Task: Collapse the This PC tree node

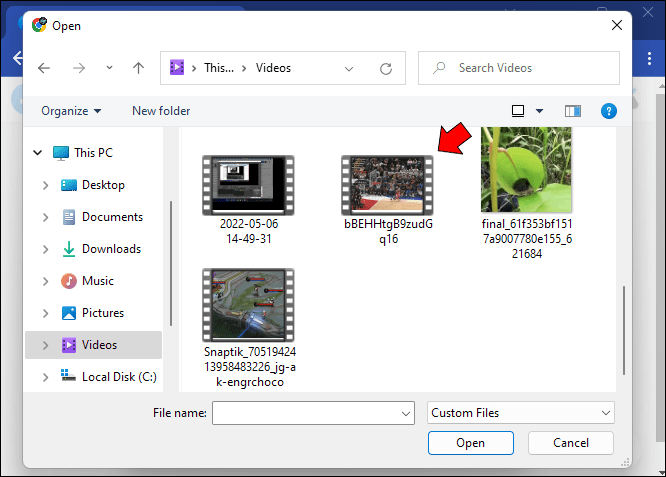Action: (x=38, y=152)
